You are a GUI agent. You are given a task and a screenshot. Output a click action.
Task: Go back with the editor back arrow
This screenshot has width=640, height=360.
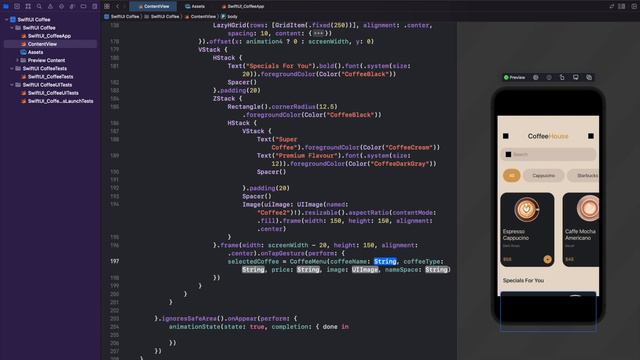click(x=118, y=7)
